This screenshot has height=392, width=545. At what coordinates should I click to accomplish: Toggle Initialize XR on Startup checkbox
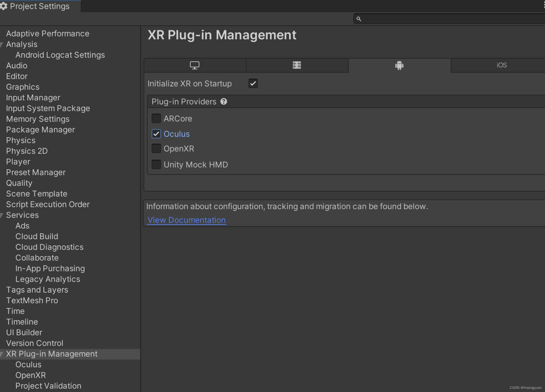pyautogui.click(x=253, y=83)
